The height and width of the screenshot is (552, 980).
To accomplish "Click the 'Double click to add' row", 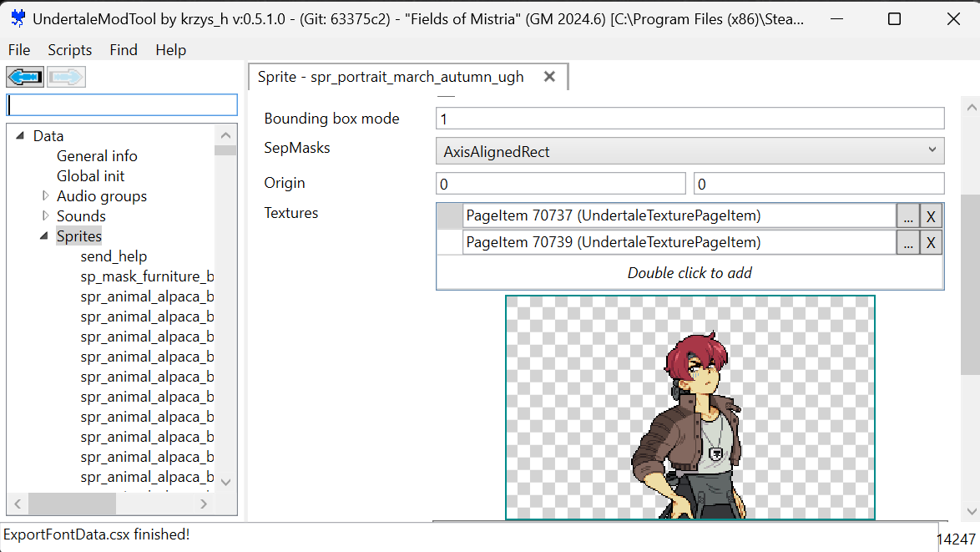I will click(690, 272).
